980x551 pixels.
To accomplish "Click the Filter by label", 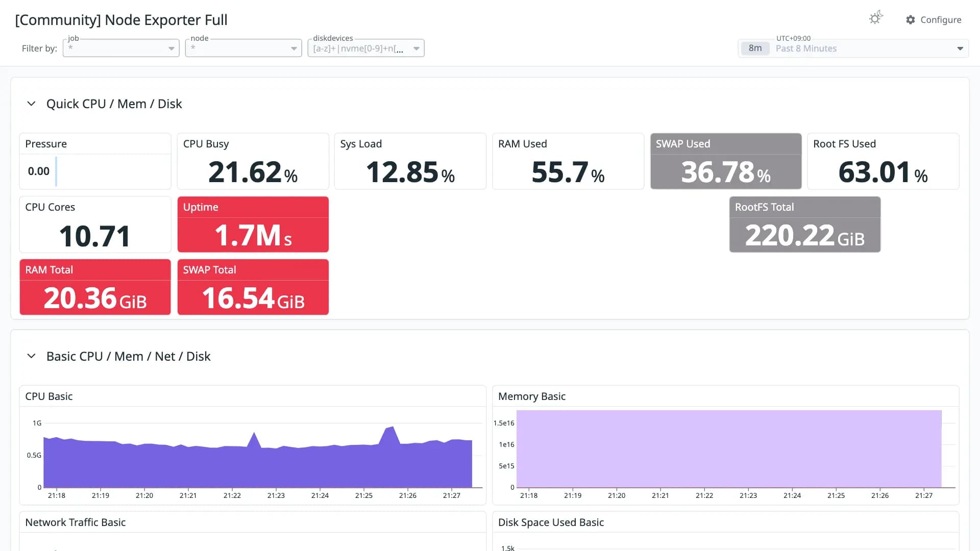I will [x=39, y=48].
